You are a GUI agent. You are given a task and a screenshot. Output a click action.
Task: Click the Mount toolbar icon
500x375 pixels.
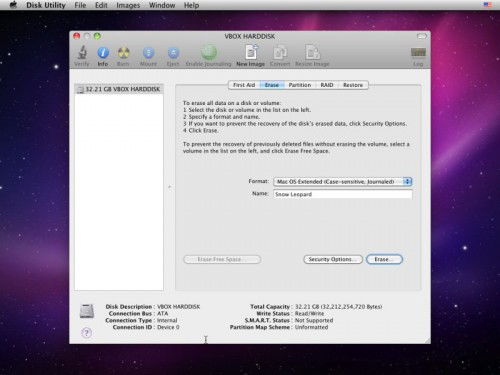148,53
